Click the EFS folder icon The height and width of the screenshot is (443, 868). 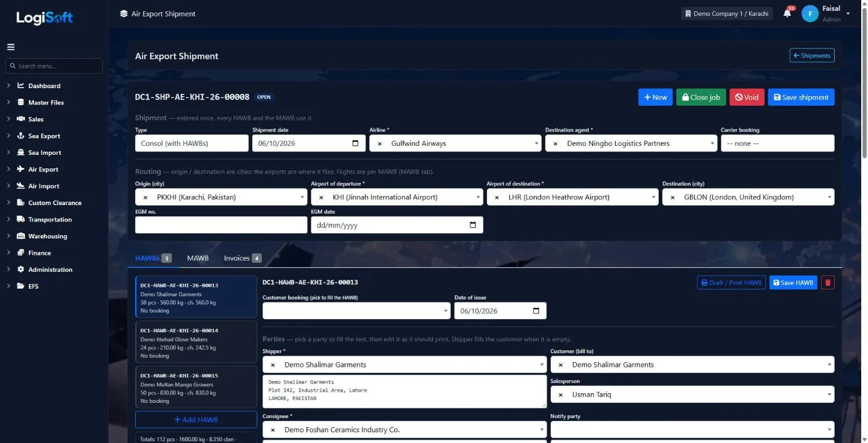[21, 286]
